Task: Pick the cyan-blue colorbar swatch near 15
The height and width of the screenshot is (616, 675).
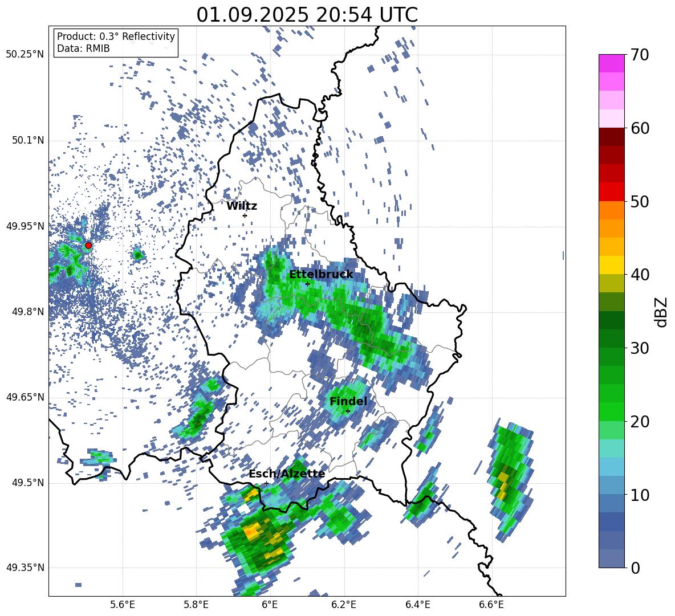Action: (x=611, y=467)
